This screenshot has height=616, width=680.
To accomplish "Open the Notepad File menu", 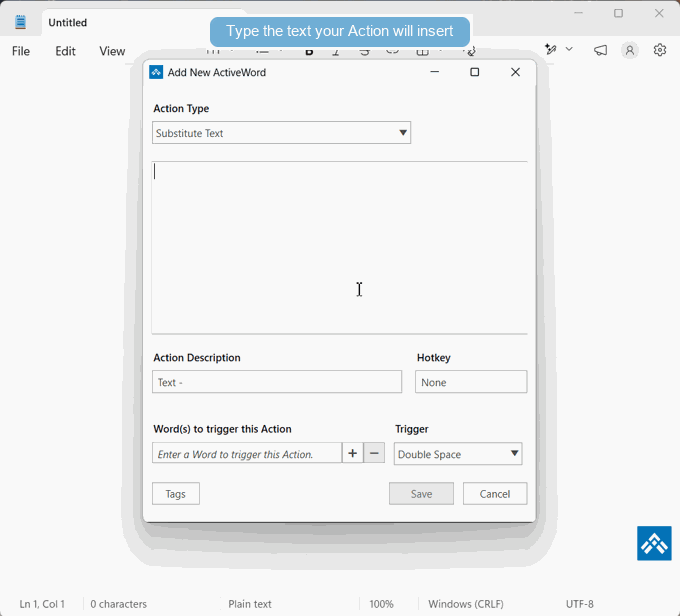I will 21,51.
